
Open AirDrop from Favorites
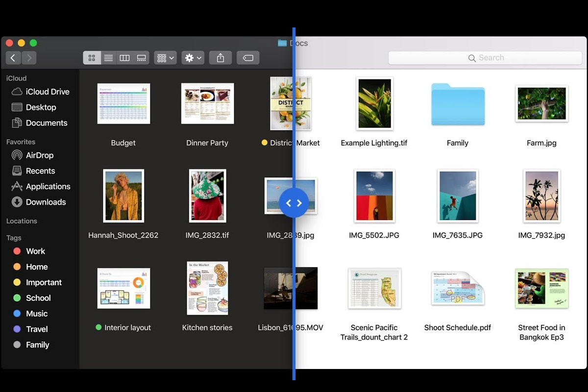[x=40, y=155]
